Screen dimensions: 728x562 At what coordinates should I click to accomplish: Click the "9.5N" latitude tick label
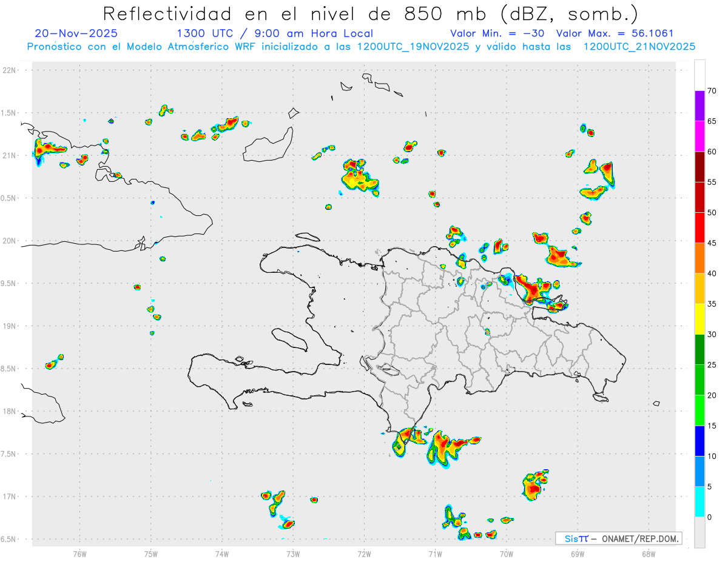[x=10, y=283]
